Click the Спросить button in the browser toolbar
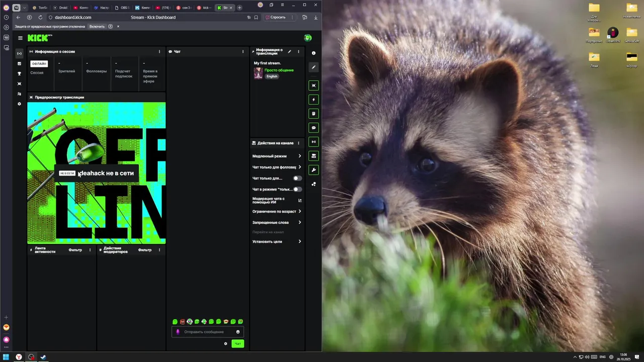 276,17
